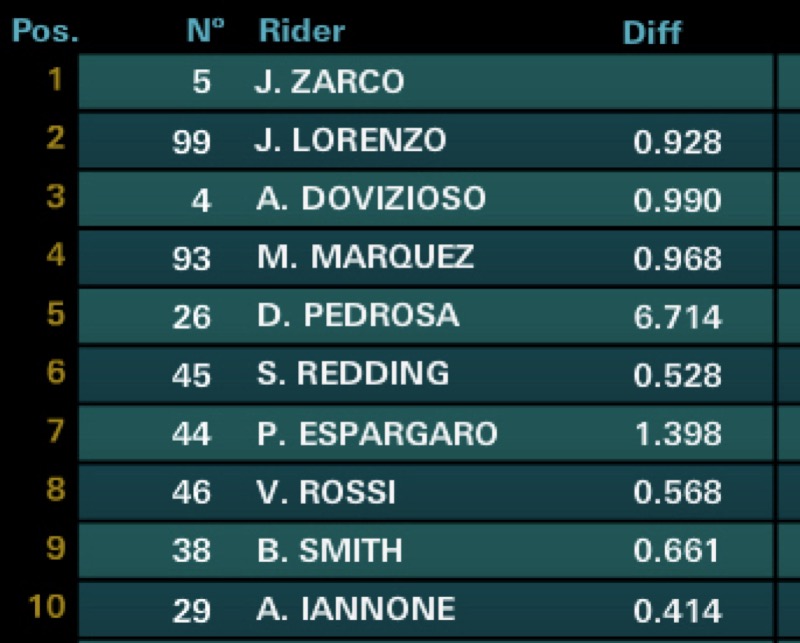Click the Pos. column header

[x=45, y=30]
